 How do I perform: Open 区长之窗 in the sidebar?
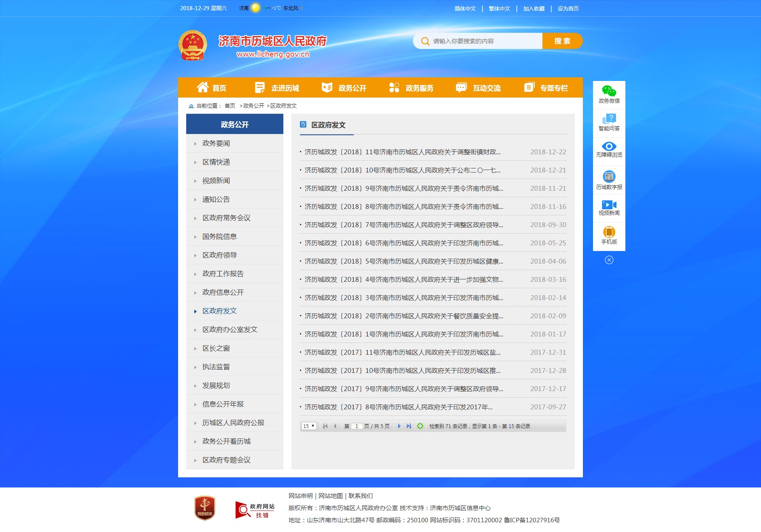pos(235,348)
